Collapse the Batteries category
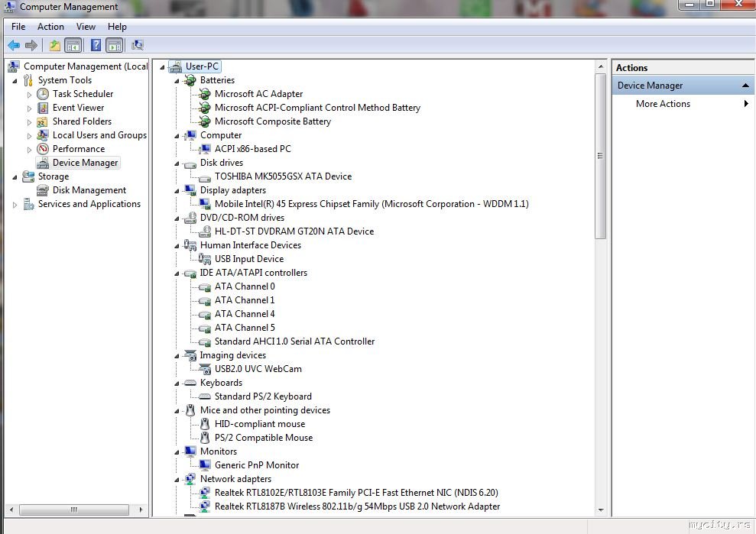The image size is (756, 534). [177, 81]
